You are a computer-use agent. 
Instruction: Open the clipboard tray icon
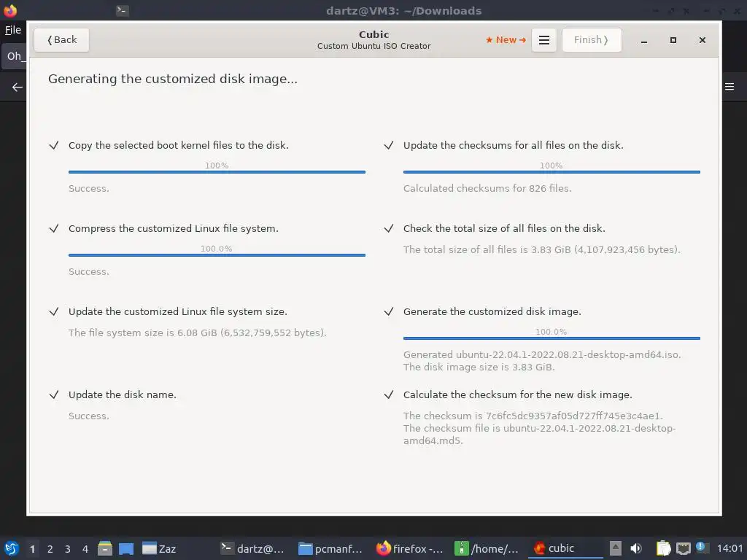coord(663,548)
